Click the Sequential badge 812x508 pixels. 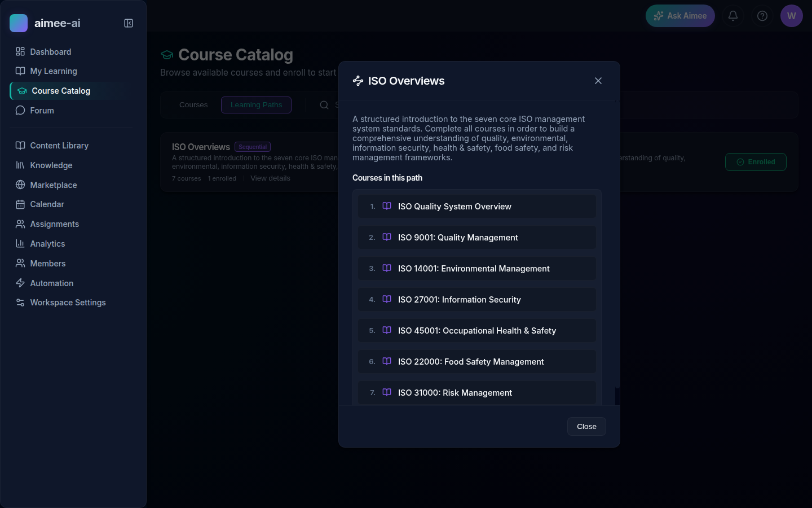[x=253, y=147]
